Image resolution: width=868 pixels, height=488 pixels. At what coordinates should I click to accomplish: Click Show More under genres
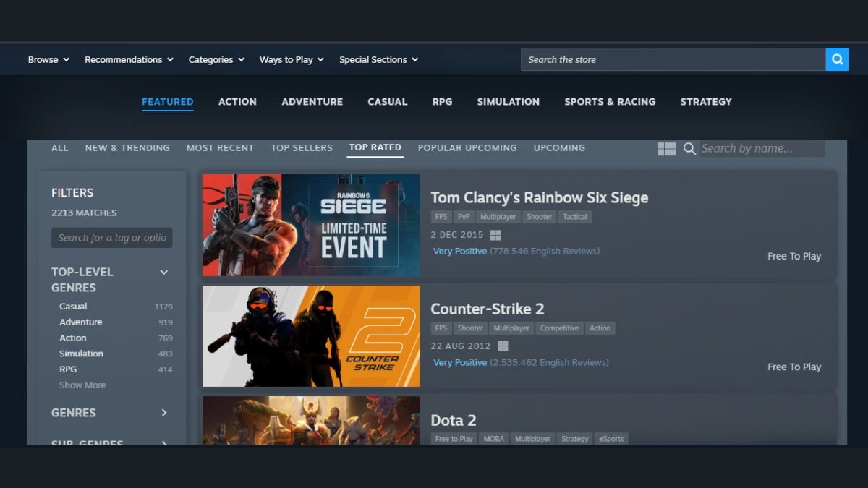(x=82, y=385)
